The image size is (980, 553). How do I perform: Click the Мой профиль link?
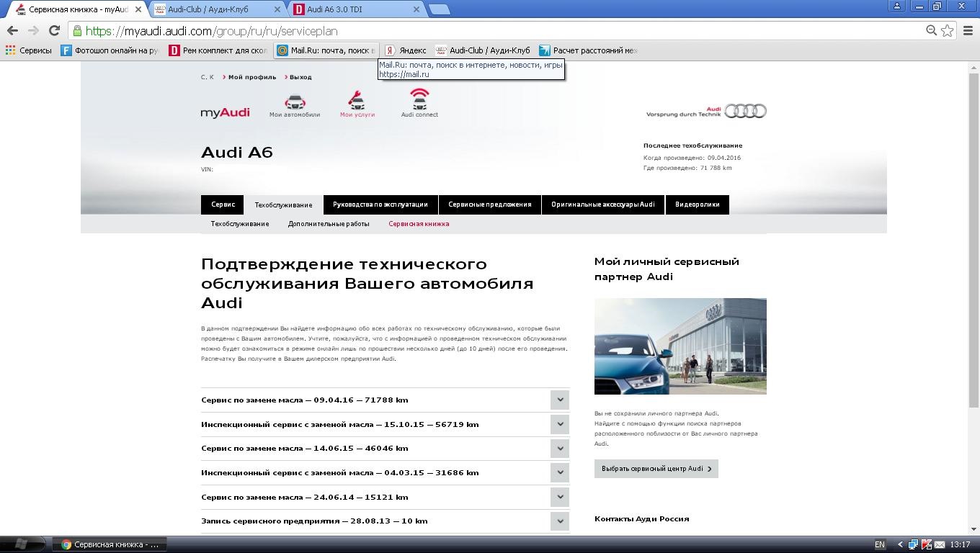coord(252,77)
